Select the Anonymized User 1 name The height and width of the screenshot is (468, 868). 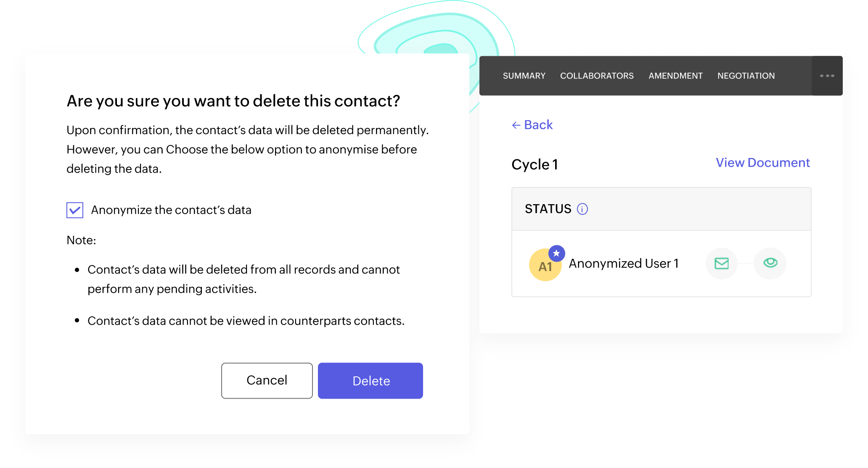pos(624,263)
